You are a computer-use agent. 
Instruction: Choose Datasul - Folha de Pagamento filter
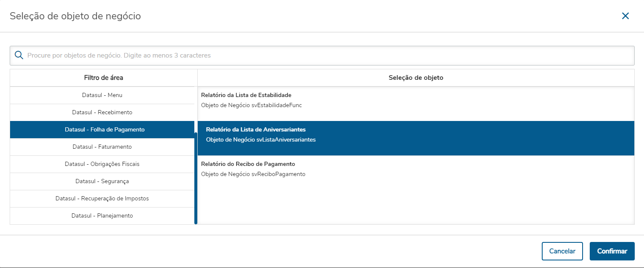pyautogui.click(x=104, y=130)
